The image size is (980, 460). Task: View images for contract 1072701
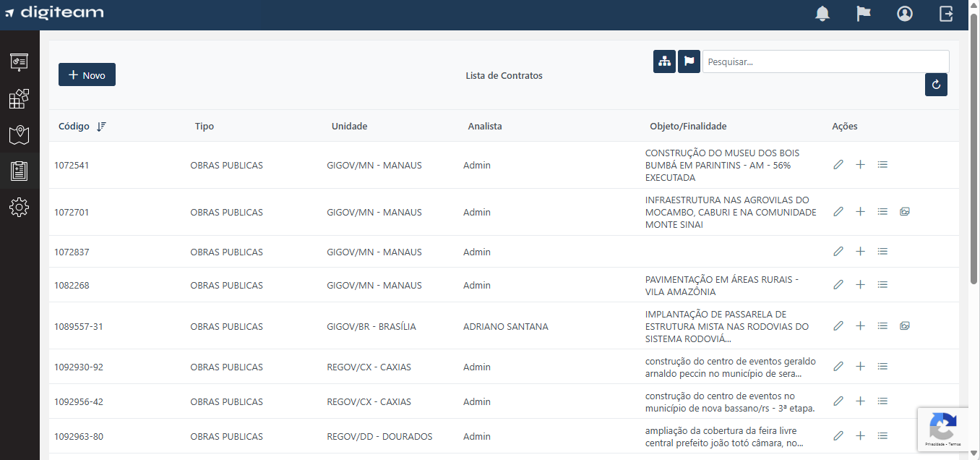[905, 212]
